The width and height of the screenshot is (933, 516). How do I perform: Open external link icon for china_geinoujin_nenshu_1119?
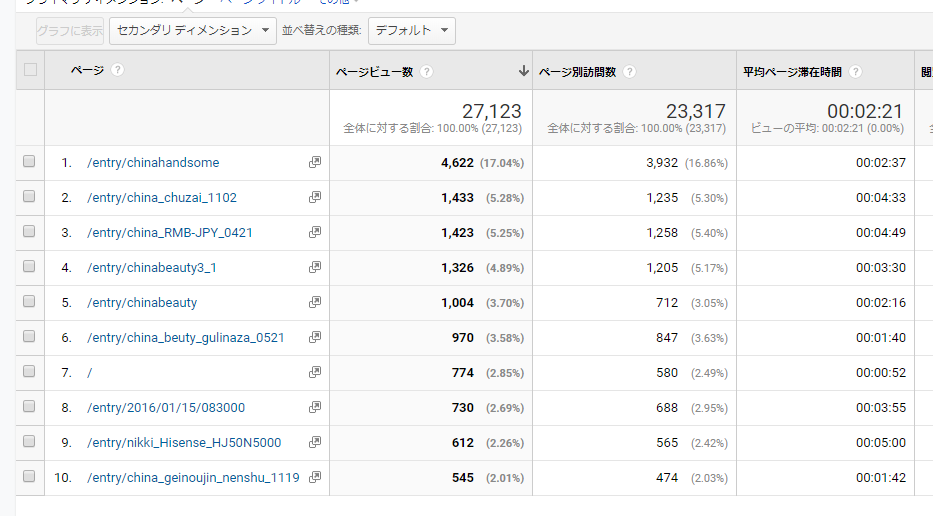point(315,477)
